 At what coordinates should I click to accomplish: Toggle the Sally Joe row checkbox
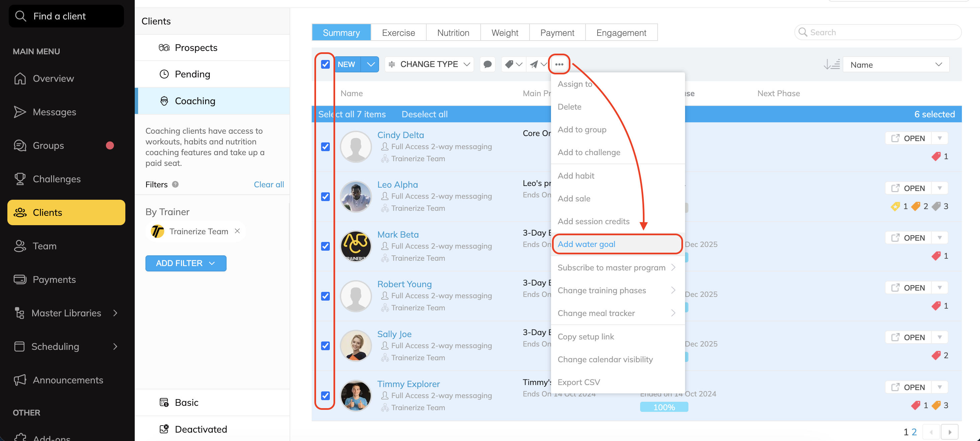pyautogui.click(x=325, y=345)
